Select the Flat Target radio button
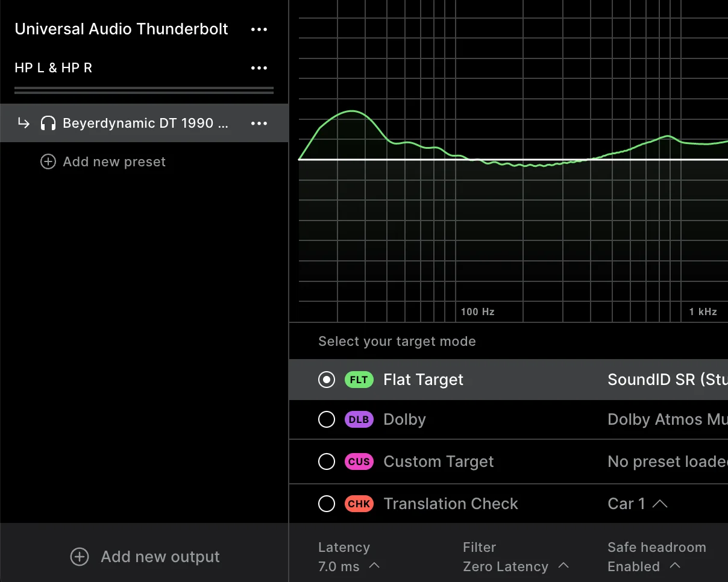 (327, 380)
